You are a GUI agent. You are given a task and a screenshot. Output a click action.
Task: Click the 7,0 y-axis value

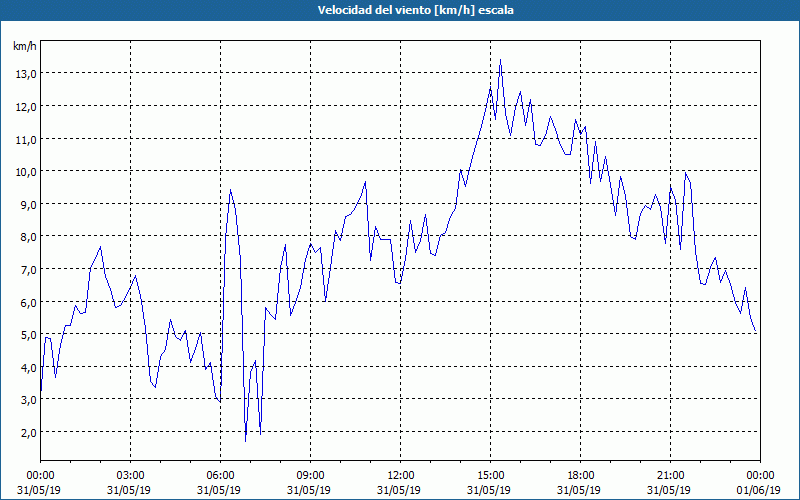(x=29, y=269)
